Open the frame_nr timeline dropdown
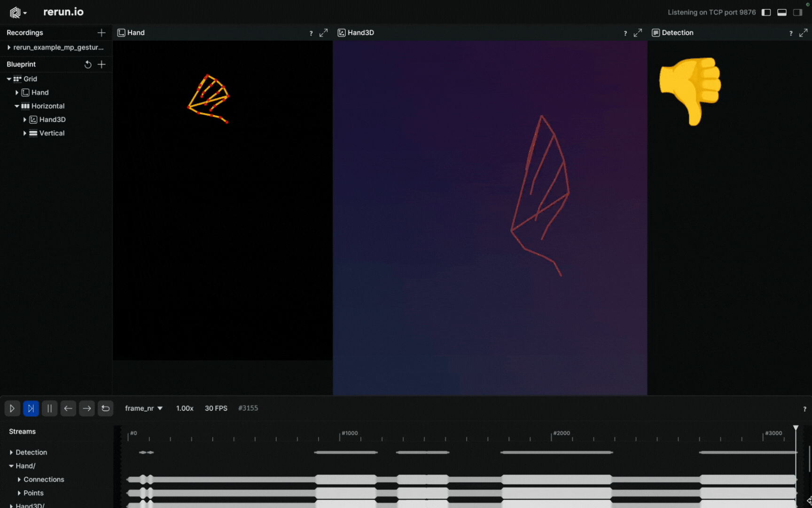The image size is (812, 508). (143, 408)
